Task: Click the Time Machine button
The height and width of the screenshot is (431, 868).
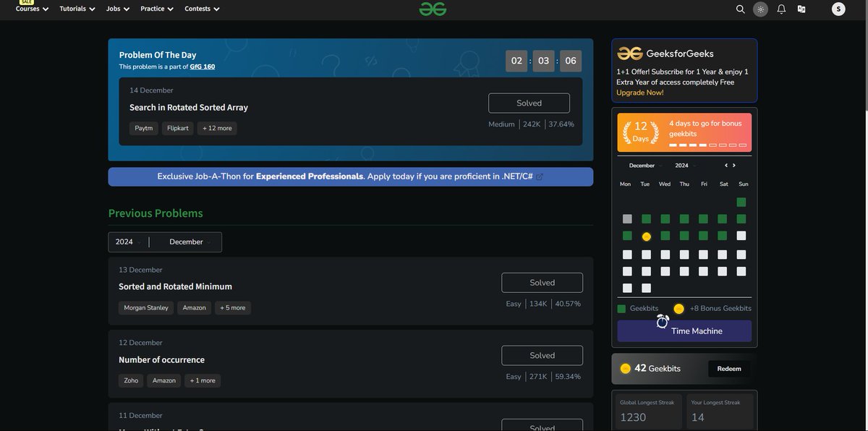Action: click(x=684, y=331)
